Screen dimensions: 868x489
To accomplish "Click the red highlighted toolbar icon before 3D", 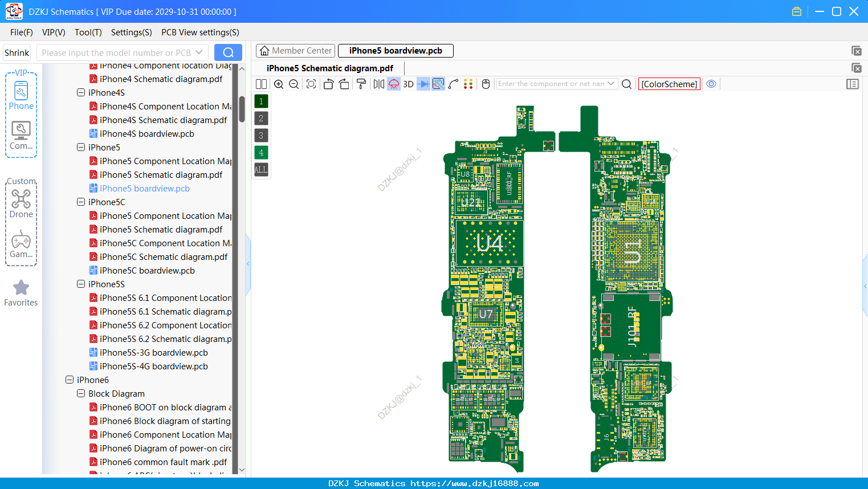I will pyautogui.click(x=394, y=84).
